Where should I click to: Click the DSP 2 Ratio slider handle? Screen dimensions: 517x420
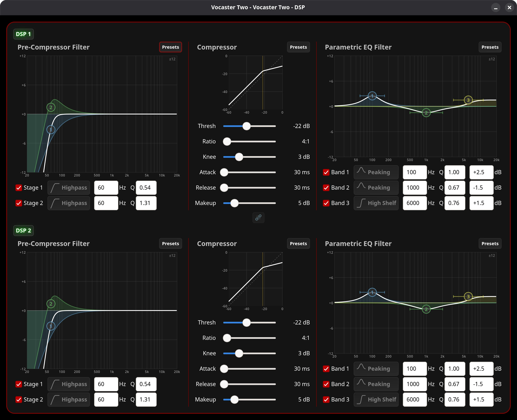tap(227, 338)
